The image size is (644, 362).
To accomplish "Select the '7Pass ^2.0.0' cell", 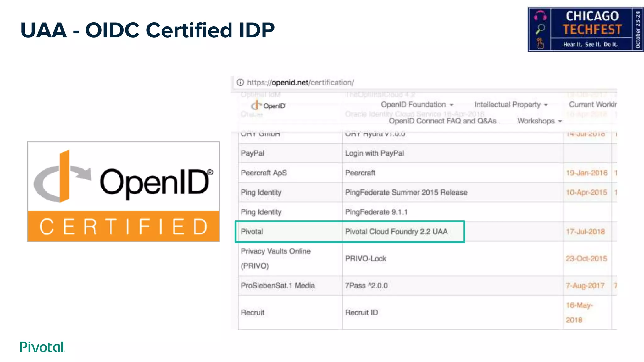I will [453, 286].
